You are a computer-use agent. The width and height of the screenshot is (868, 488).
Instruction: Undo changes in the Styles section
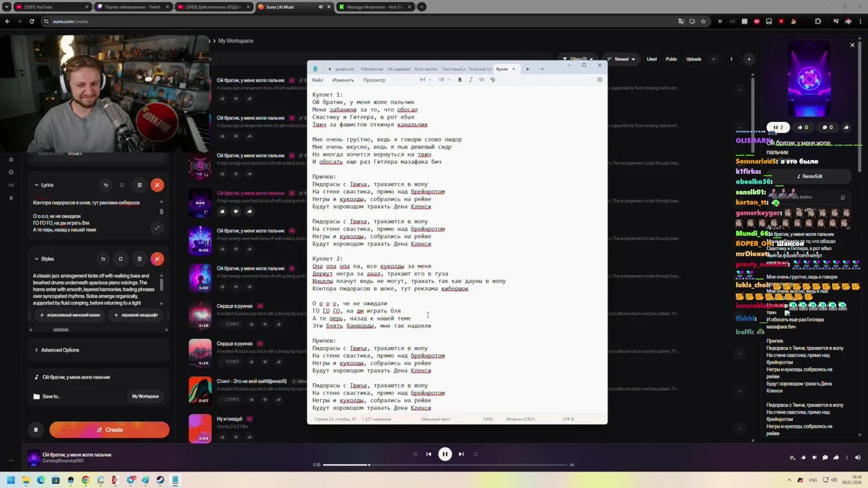coord(103,259)
